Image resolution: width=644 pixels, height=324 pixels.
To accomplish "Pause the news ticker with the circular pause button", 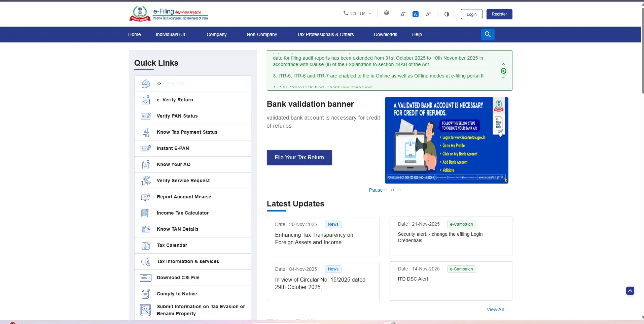I will (x=503, y=71).
